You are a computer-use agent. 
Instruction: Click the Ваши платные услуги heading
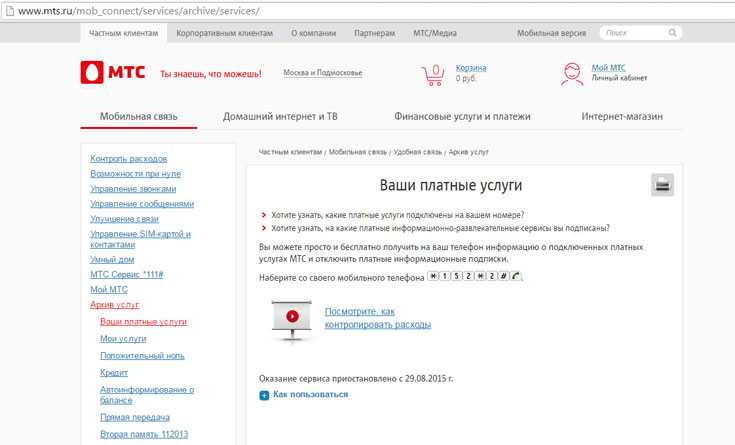[x=450, y=185]
